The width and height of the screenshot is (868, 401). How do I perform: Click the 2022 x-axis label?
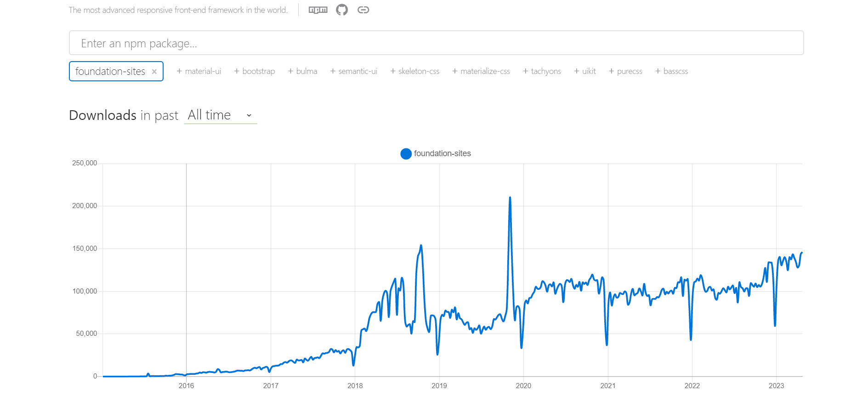tap(692, 386)
